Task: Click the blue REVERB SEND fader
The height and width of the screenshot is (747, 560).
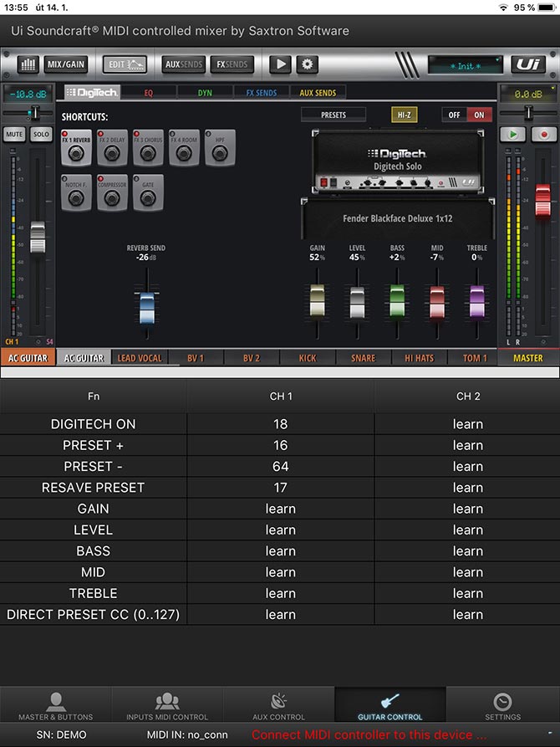Action: click(x=147, y=308)
